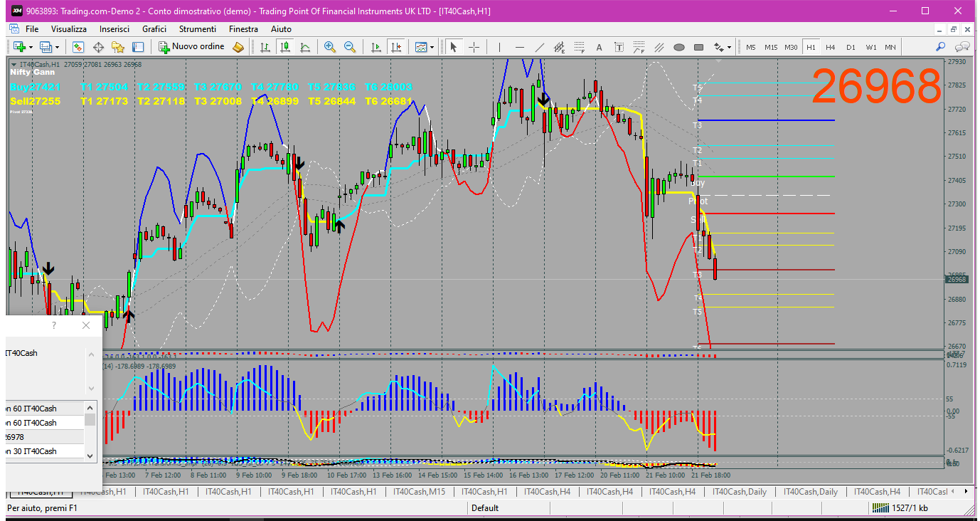Switch timeframe to M15

tap(771, 47)
